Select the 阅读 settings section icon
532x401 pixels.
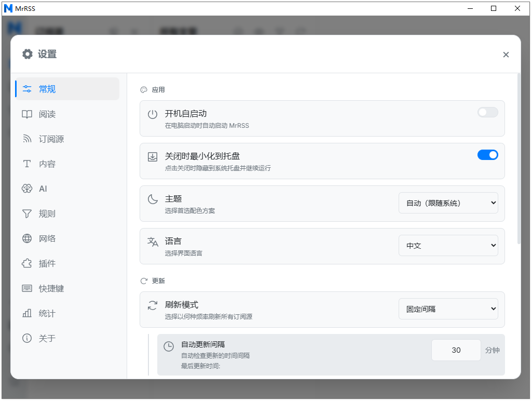click(x=27, y=114)
